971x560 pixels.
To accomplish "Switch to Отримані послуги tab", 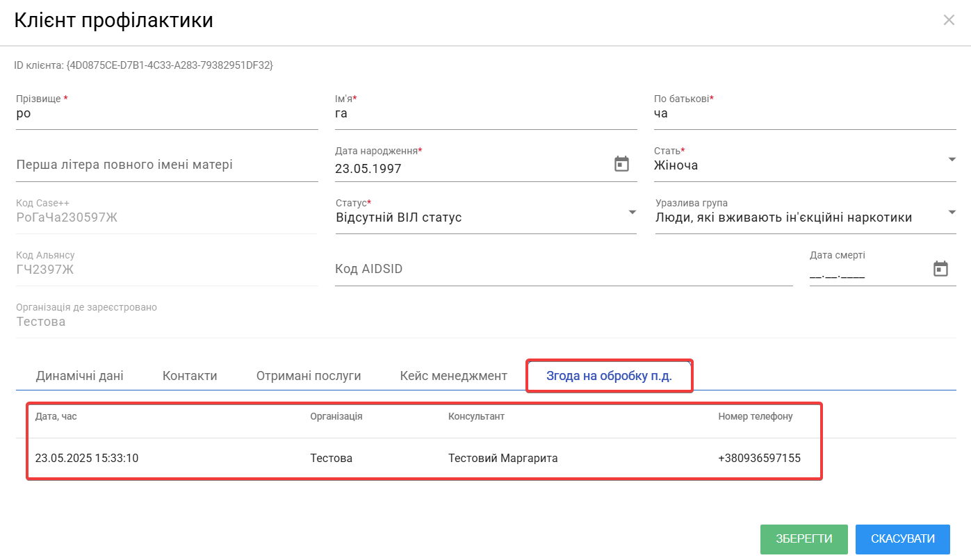I will coord(309,376).
